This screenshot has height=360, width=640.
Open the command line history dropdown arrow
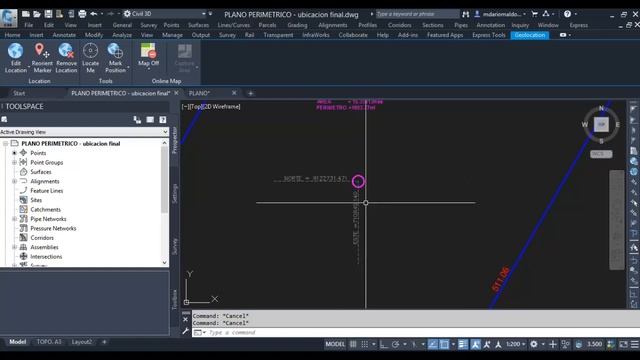204,333
